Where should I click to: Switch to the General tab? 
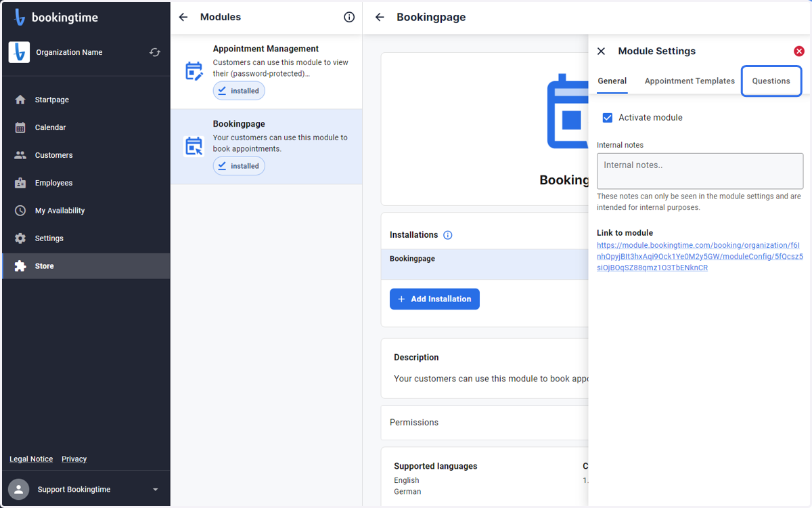612,81
